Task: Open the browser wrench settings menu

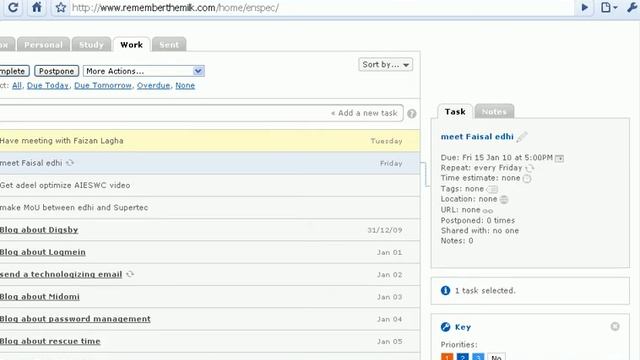Action: 632,7
